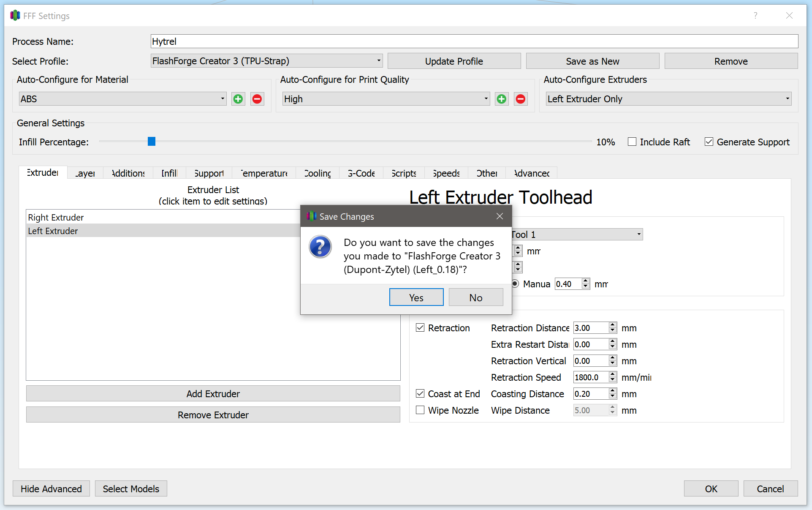Image resolution: width=812 pixels, height=510 pixels.
Task: Click the Remove Extruder button
Action: [213, 415]
